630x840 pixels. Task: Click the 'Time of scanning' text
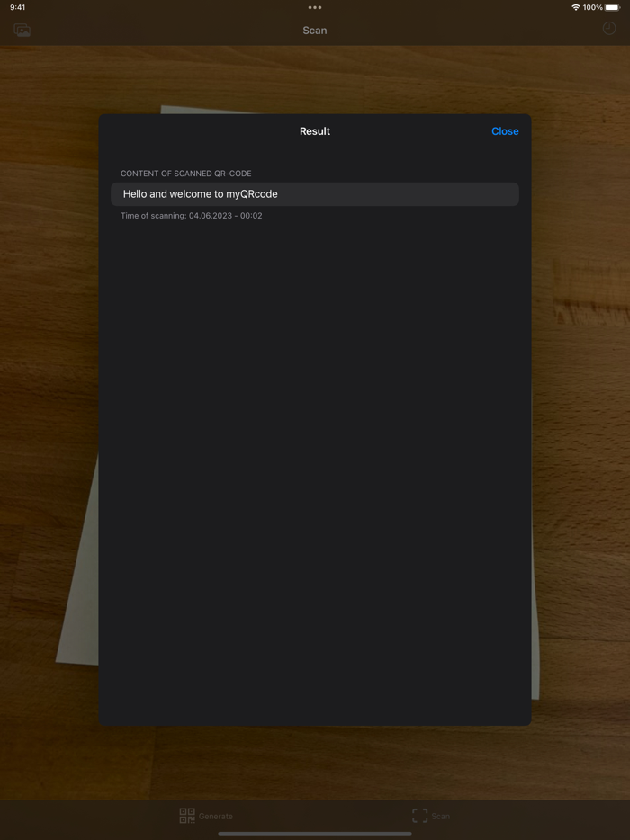(192, 216)
